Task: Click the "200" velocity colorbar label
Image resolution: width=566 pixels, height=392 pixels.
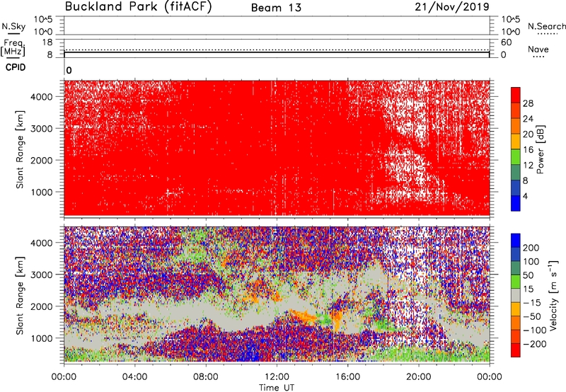Action: (x=531, y=248)
